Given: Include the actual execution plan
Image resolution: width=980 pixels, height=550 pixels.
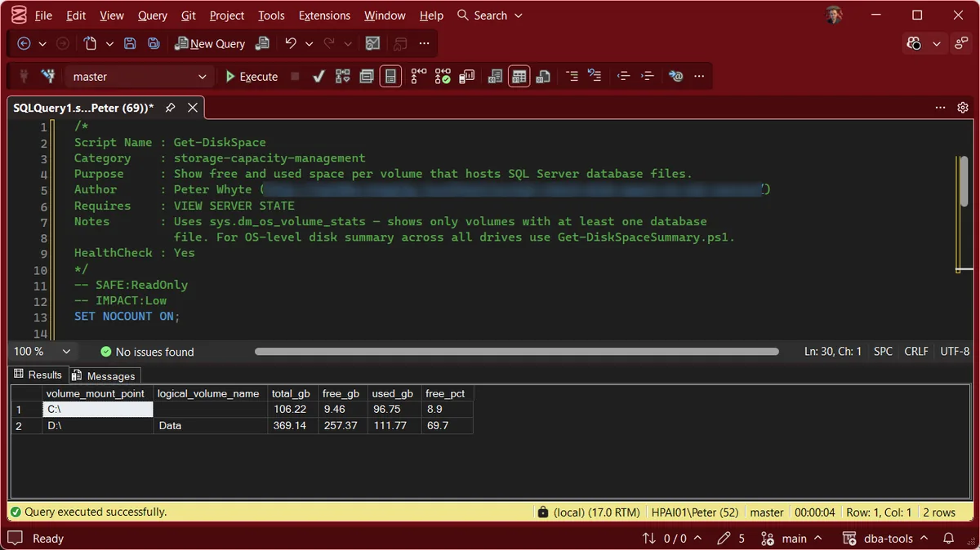Looking at the screenshot, I should (x=419, y=76).
